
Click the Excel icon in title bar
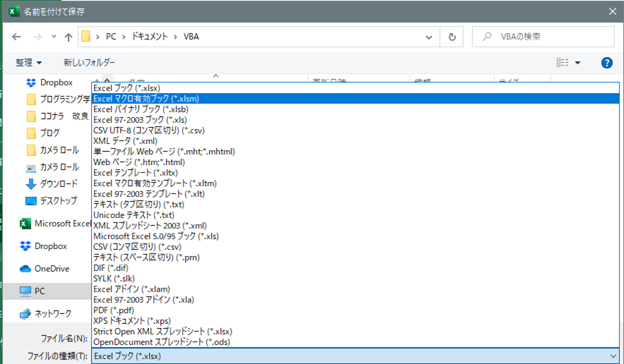(x=14, y=11)
